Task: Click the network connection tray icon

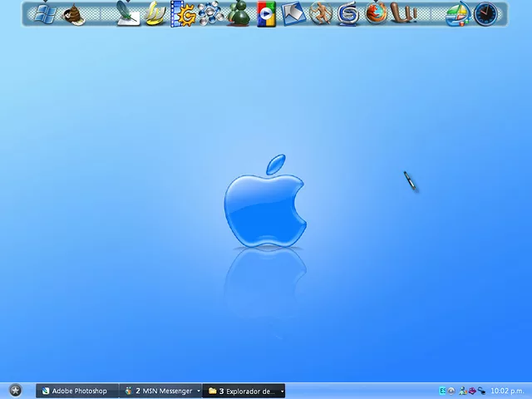Action: coord(481,391)
